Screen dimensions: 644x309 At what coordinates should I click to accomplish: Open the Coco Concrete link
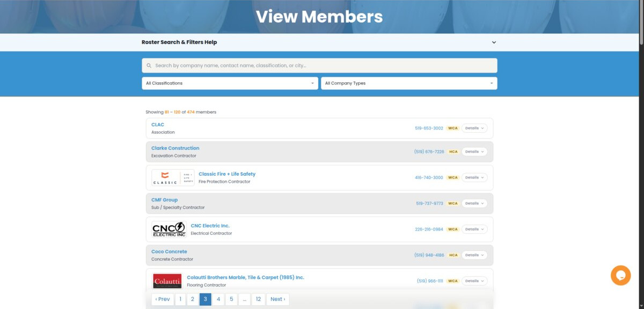click(169, 251)
